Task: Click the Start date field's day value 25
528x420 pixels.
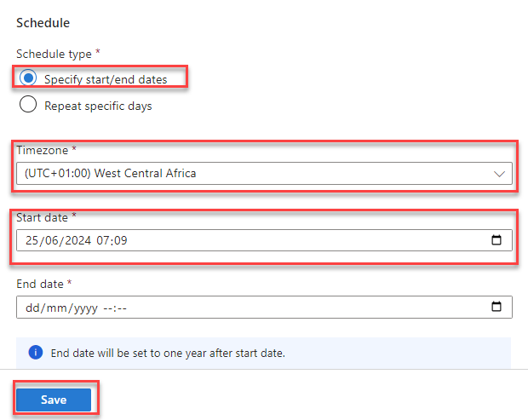Action: 32,240
